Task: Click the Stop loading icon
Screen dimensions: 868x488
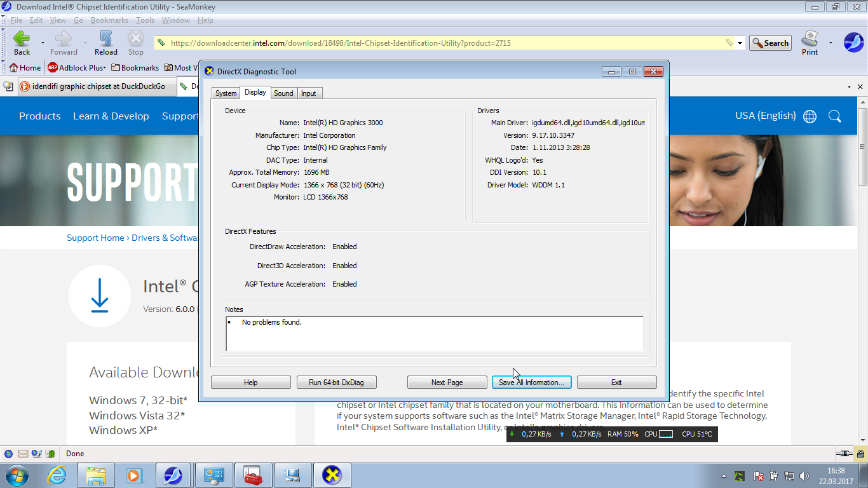Action: click(136, 43)
